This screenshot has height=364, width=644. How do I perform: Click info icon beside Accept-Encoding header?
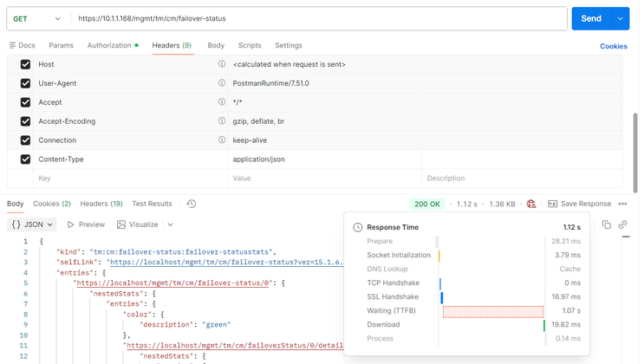click(222, 121)
